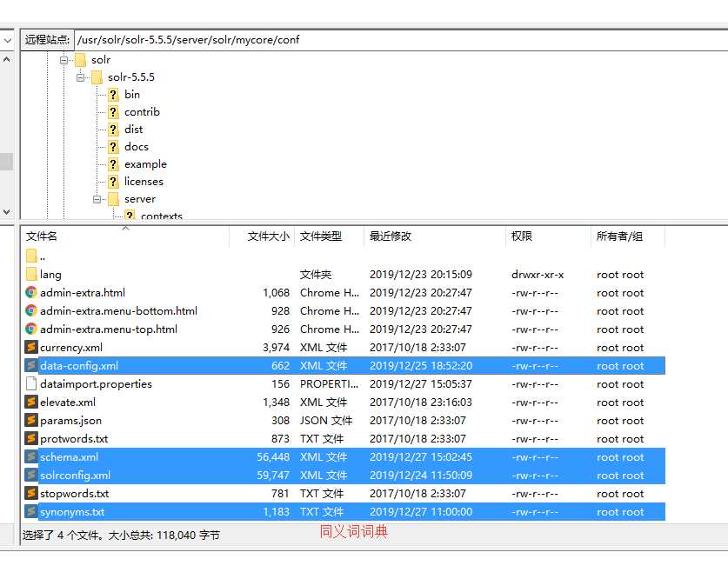Select file name admin-extra.html
Viewport: 728px width, 579px height.
pyautogui.click(x=83, y=293)
